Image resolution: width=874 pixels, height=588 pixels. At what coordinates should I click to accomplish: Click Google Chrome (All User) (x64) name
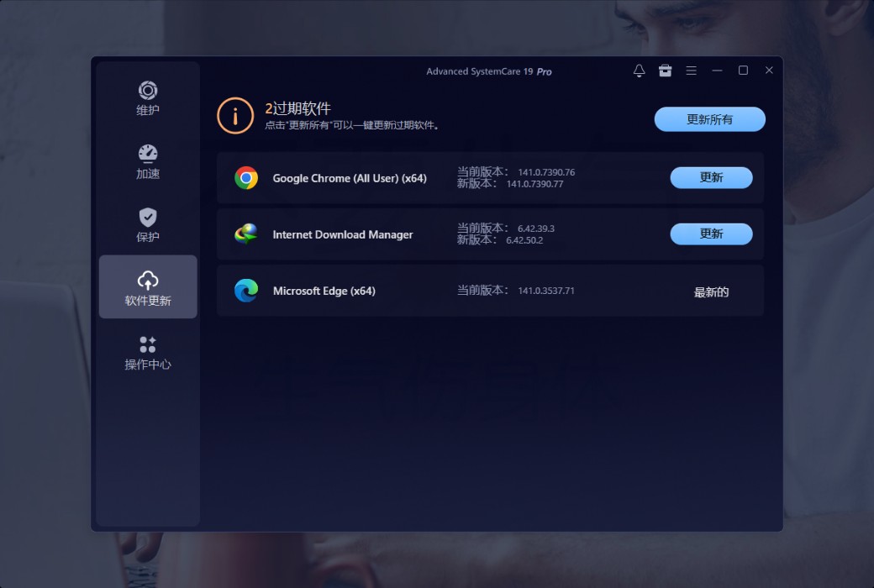(x=350, y=178)
